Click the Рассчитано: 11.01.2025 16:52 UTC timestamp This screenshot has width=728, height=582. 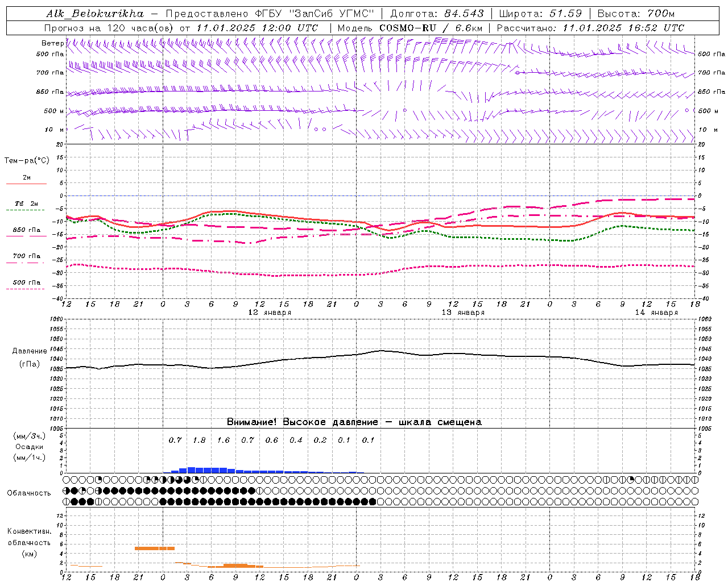pyautogui.click(x=590, y=28)
